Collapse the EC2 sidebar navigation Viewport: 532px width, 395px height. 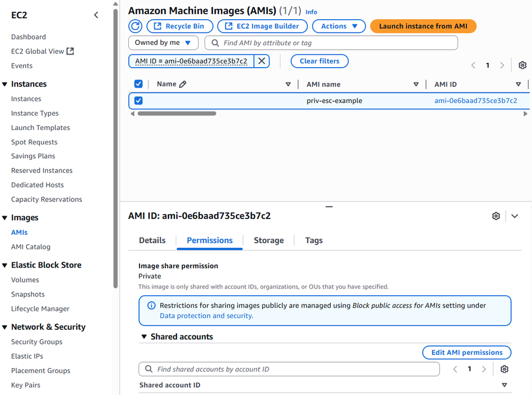[x=96, y=15]
